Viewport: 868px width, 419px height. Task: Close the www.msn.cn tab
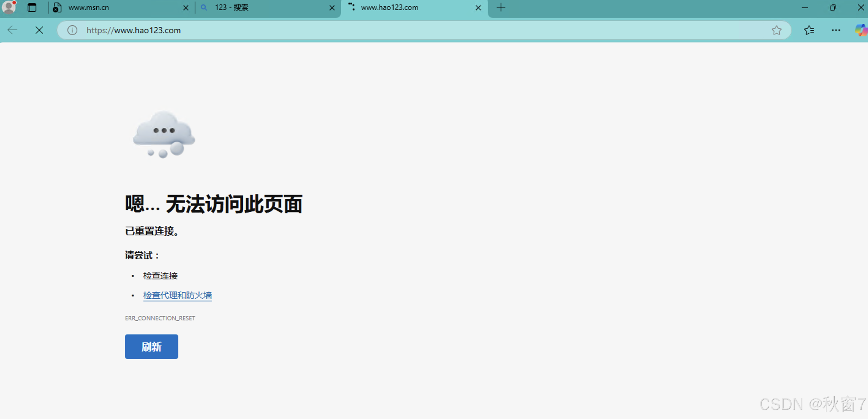coord(186,8)
